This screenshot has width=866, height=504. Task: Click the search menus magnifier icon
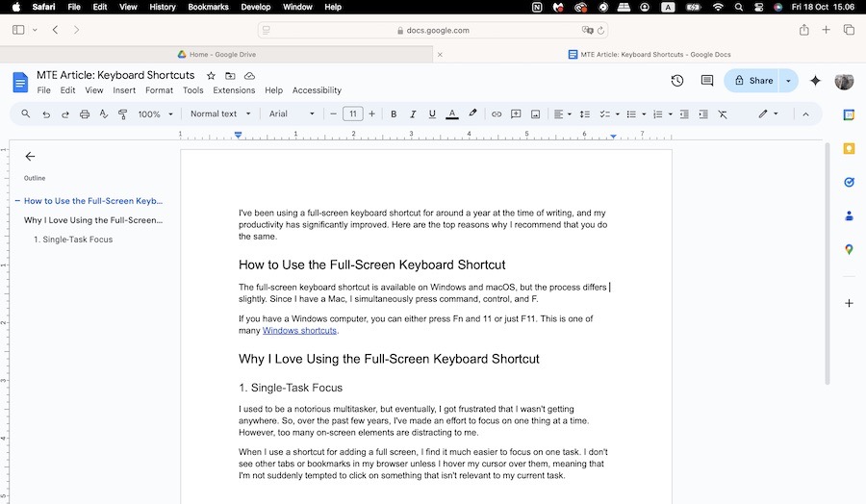pos(25,113)
